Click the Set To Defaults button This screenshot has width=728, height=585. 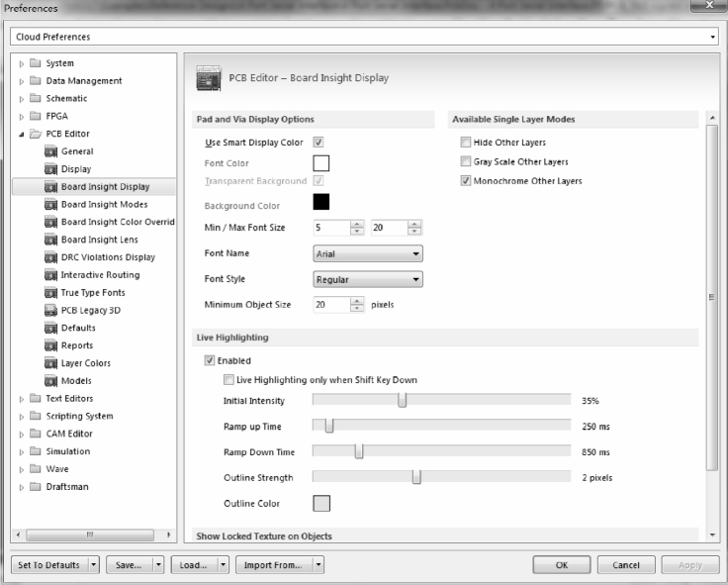click(49, 565)
